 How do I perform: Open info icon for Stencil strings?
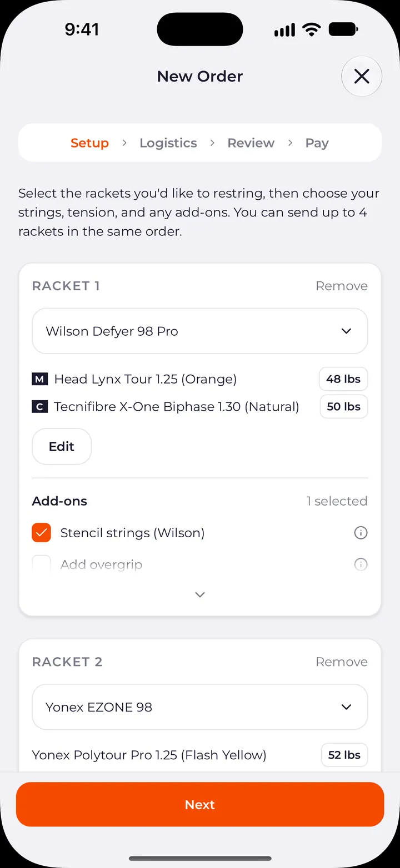[x=361, y=533]
